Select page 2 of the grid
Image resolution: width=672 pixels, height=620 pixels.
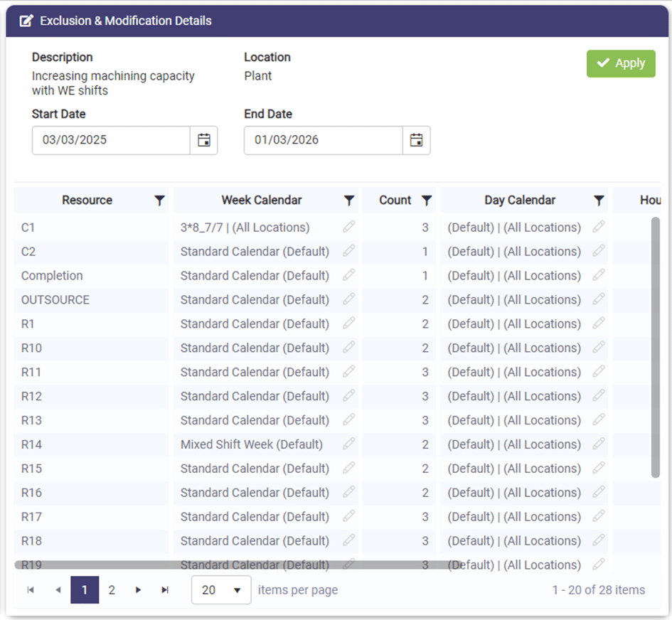tap(111, 590)
